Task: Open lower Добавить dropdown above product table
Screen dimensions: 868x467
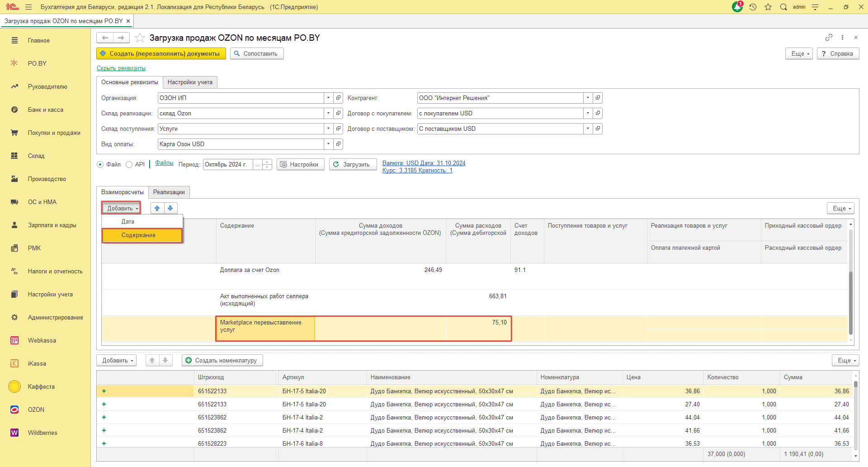Action: [117, 360]
